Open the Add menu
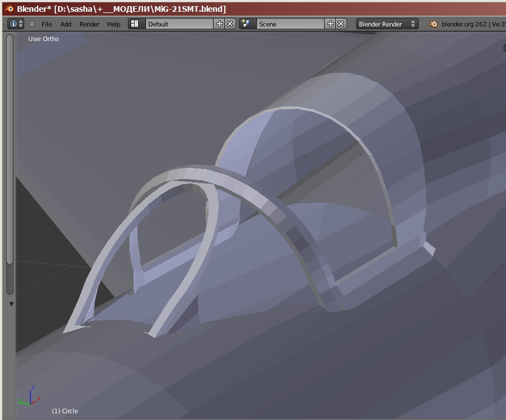The width and height of the screenshot is (506, 420). tap(66, 24)
